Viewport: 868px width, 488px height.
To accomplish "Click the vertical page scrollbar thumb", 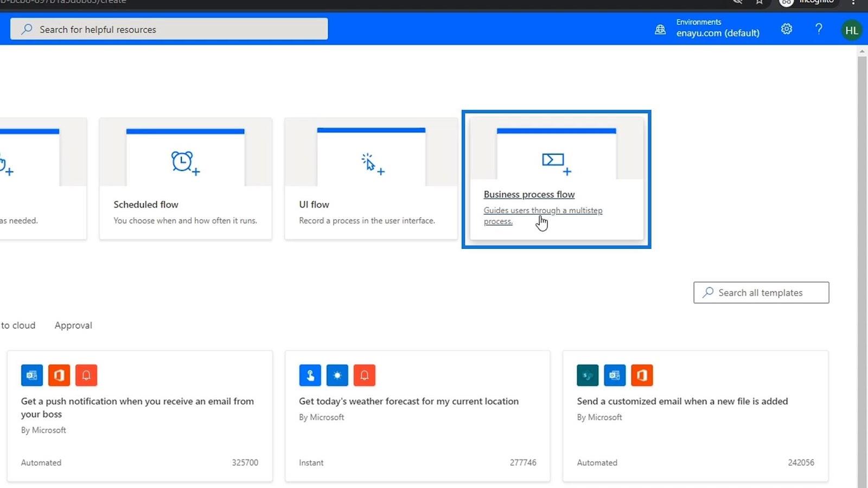I will [862, 271].
